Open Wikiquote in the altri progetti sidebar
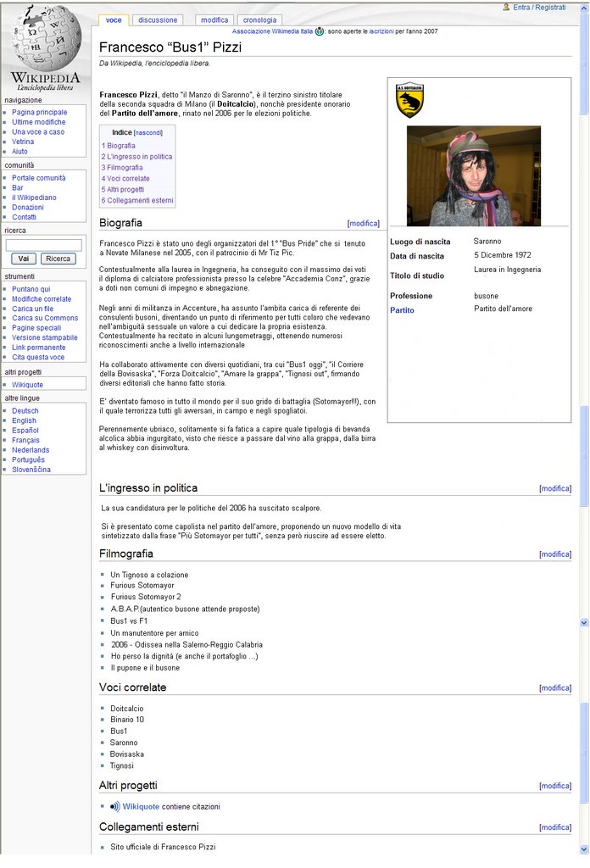 [28, 385]
